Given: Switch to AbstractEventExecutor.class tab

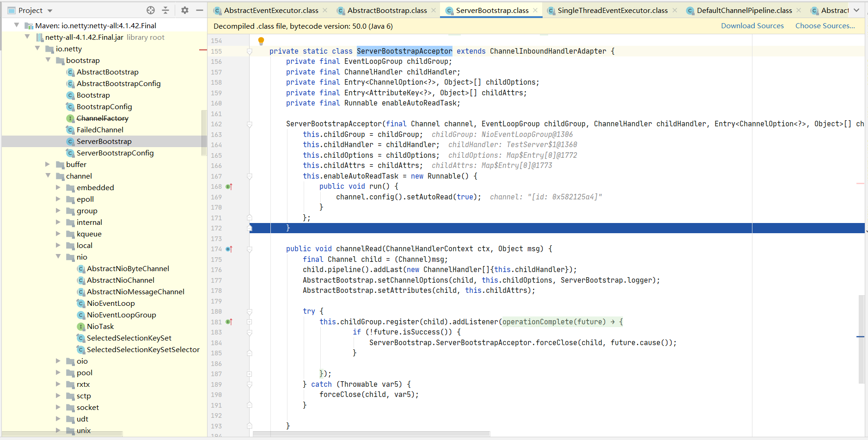Looking at the screenshot, I should point(271,10).
